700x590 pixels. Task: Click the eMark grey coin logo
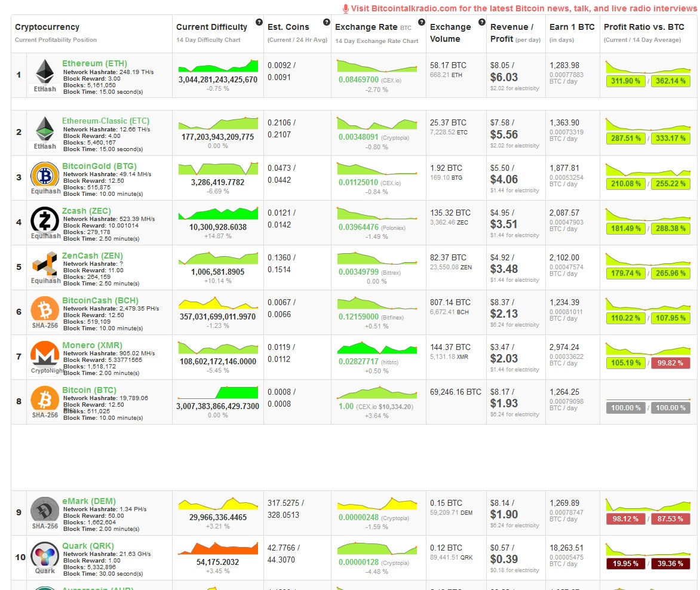pyautogui.click(x=45, y=509)
